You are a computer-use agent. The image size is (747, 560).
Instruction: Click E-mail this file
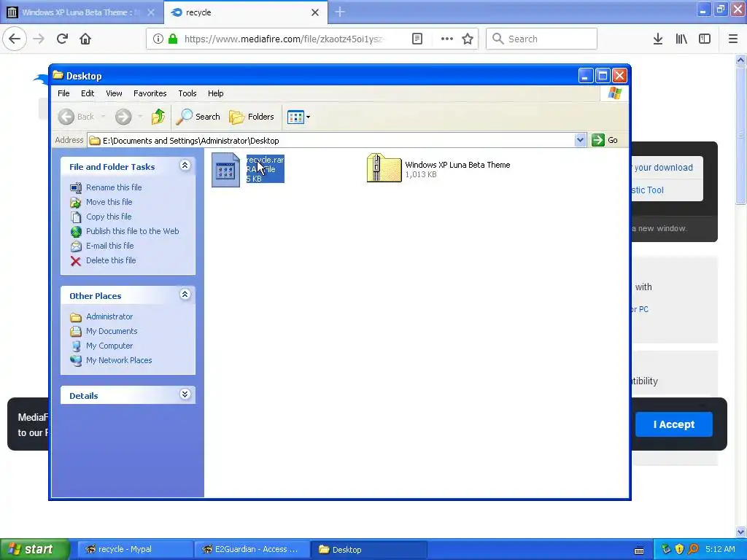[109, 246]
